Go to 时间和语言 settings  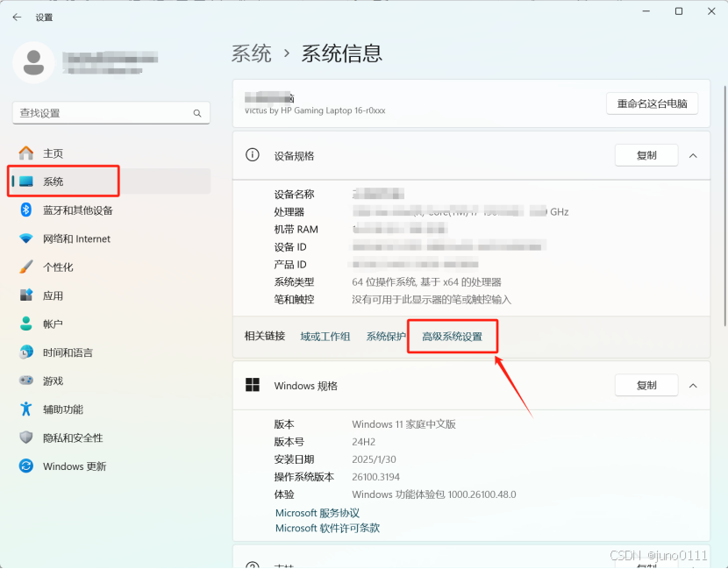coord(110,352)
